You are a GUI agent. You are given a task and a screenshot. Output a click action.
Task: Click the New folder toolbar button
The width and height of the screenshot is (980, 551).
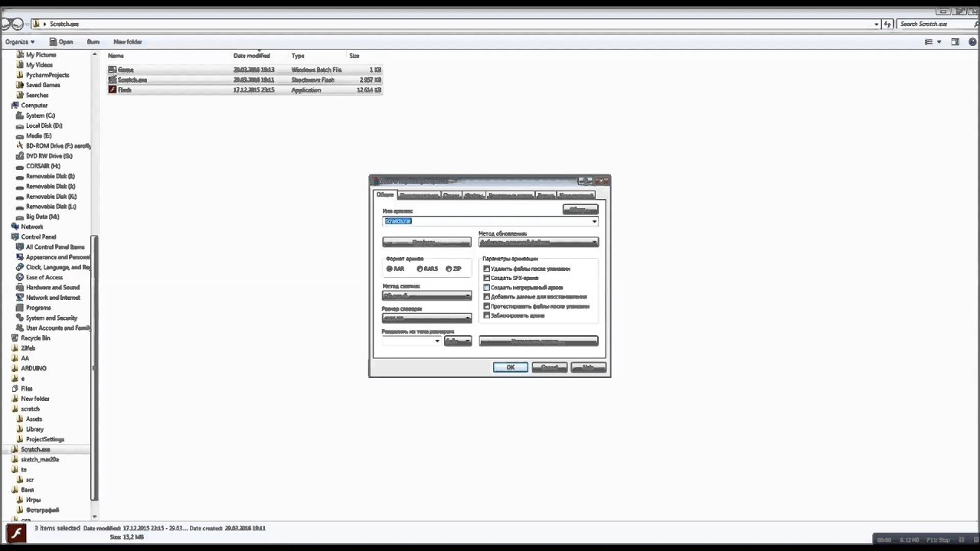click(128, 42)
